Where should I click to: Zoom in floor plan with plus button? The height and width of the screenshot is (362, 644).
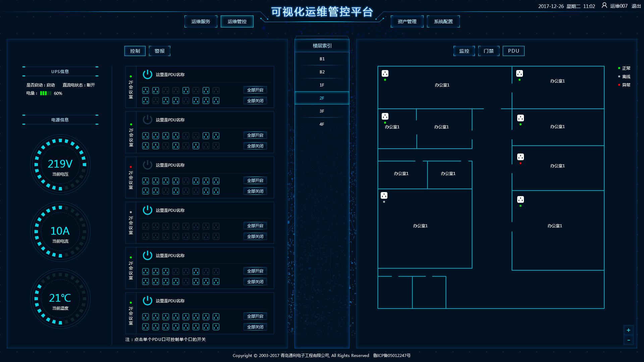pos(628,330)
